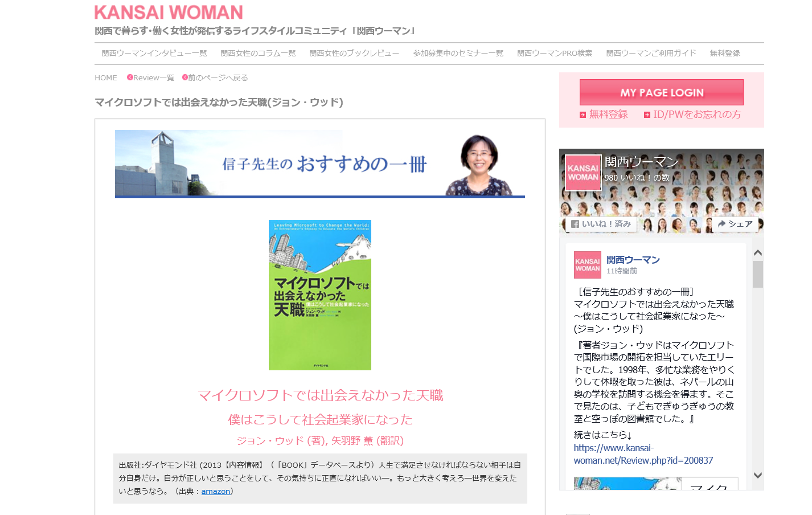
Task: Click 前のページへ戻る back link
Action: pyautogui.click(x=218, y=77)
